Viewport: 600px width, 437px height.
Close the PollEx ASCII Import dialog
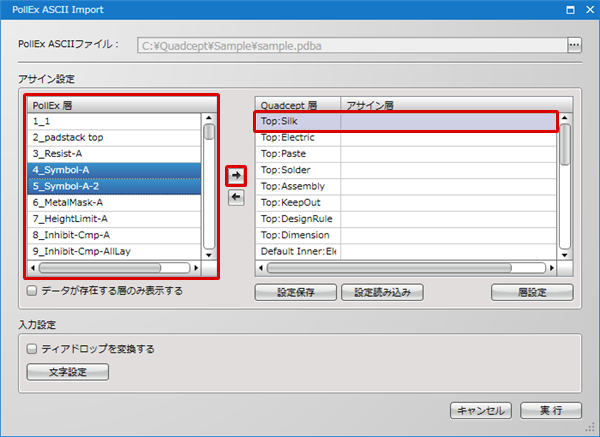[590, 10]
